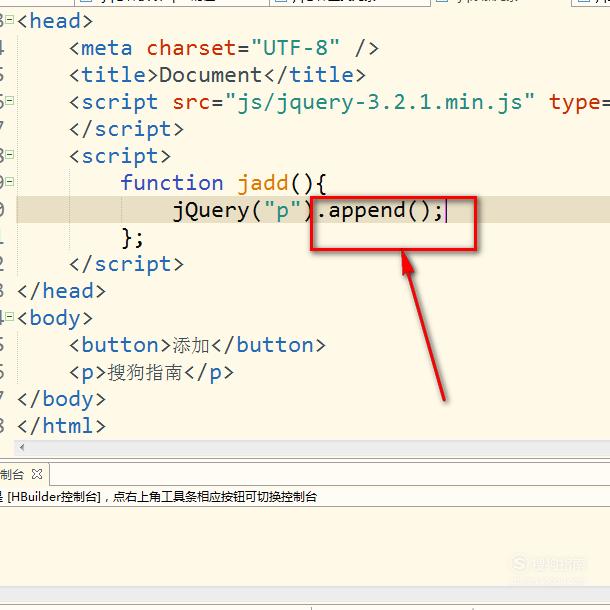The width and height of the screenshot is (610, 610).
Task: Click the 添加 button text in the code
Action: tap(191, 345)
